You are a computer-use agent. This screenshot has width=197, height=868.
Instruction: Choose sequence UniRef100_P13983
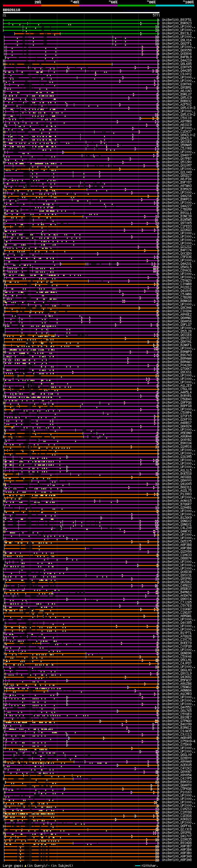pos(176,494)
